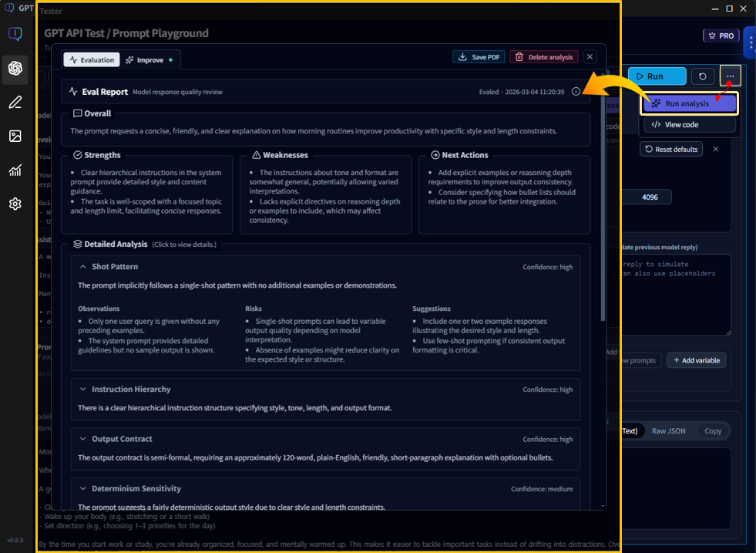Save the report as PDF
Viewport: 756px width, 553px height.
point(476,56)
